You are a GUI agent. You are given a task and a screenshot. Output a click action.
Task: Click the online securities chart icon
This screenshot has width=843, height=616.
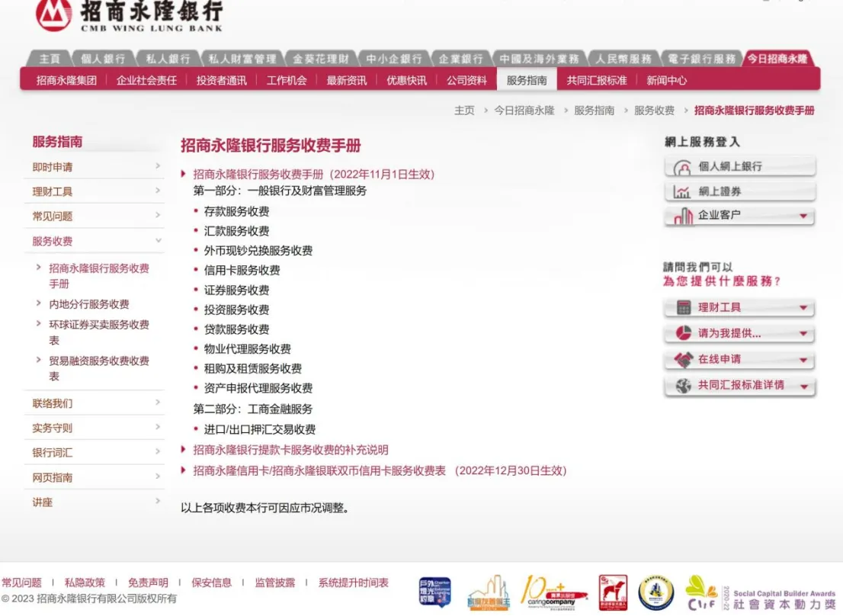[x=681, y=192]
